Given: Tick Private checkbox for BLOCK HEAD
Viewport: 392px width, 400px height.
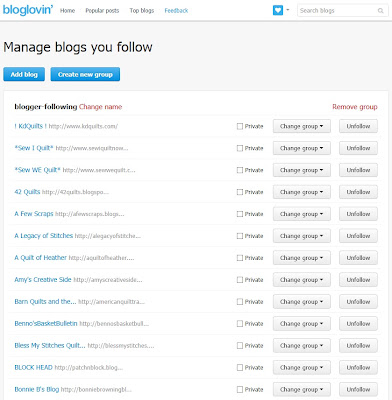Looking at the screenshot, I should (240, 368).
